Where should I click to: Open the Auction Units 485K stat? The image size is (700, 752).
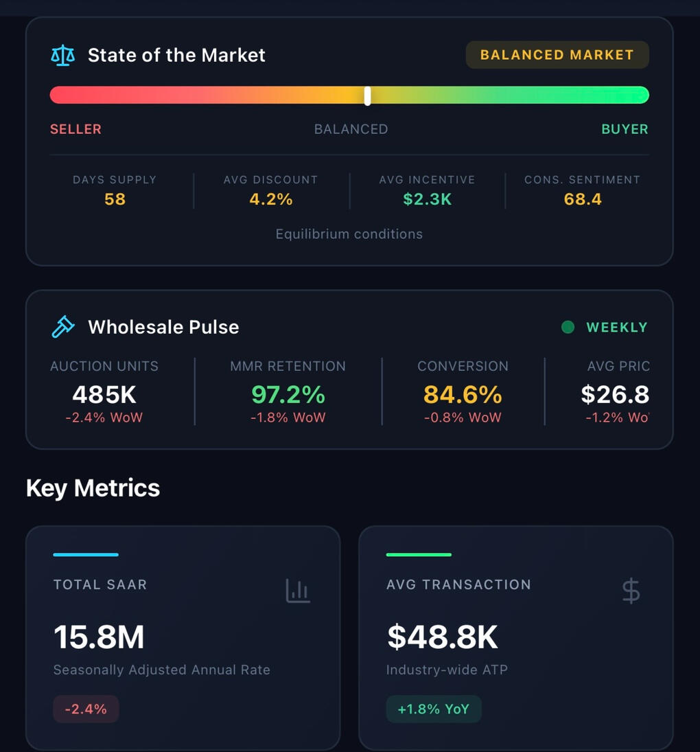click(x=104, y=393)
